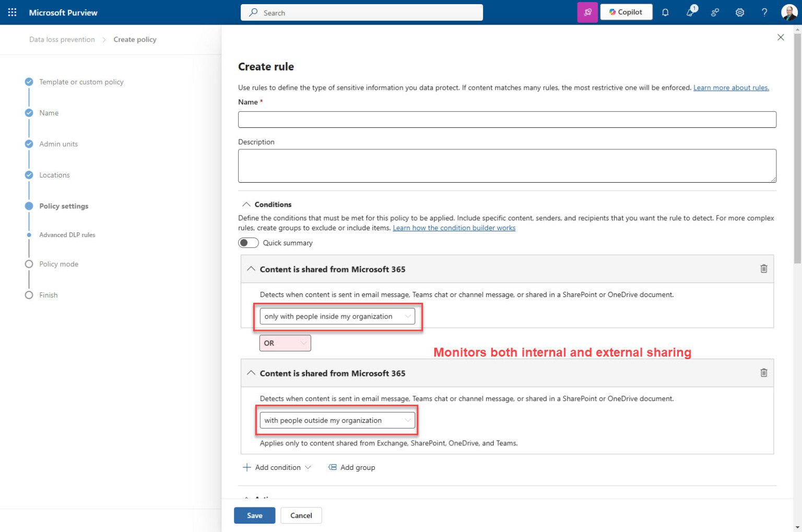The height and width of the screenshot is (532, 802).
Task: Delete the second Content is shared condition
Action: pyautogui.click(x=763, y=373)
